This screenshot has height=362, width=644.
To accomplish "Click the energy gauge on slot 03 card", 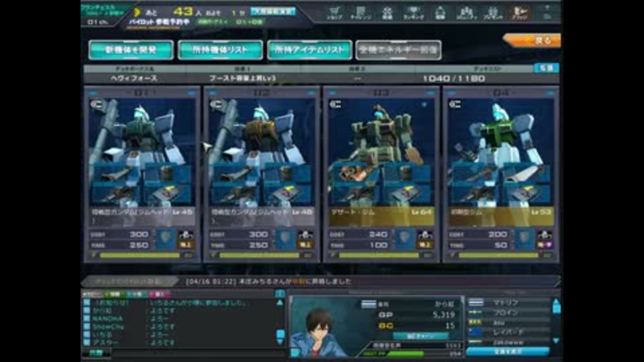I will [x=380, y=255].
